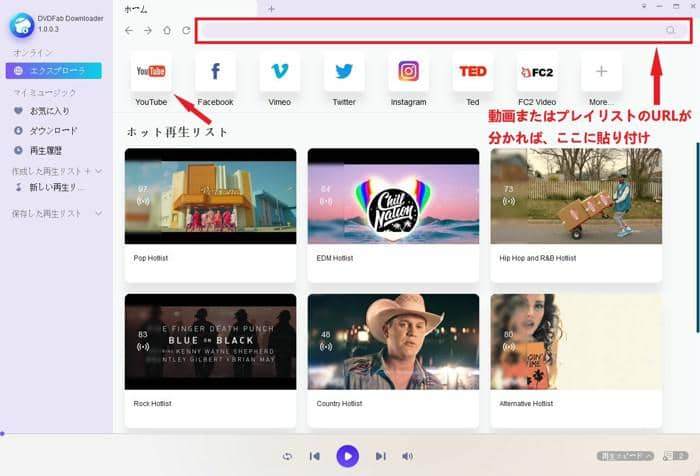Click the Alternative Hotlist title text

tap(526, 404)
